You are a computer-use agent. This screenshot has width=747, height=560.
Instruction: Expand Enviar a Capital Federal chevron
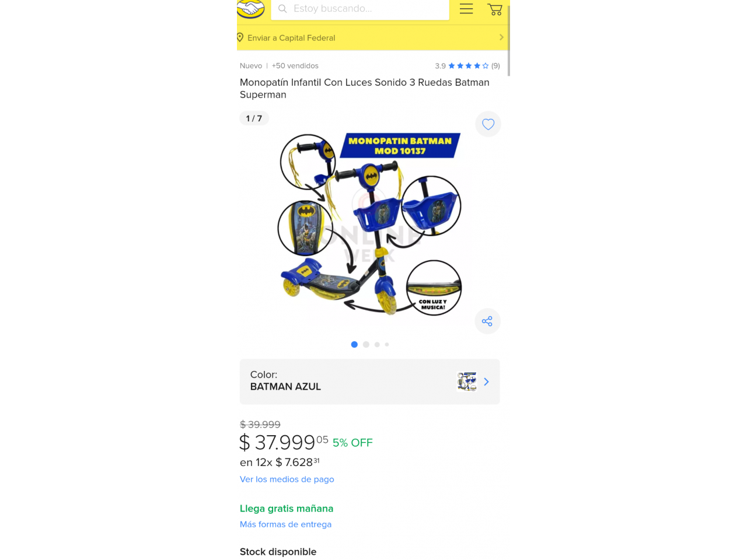click(501, 37)
